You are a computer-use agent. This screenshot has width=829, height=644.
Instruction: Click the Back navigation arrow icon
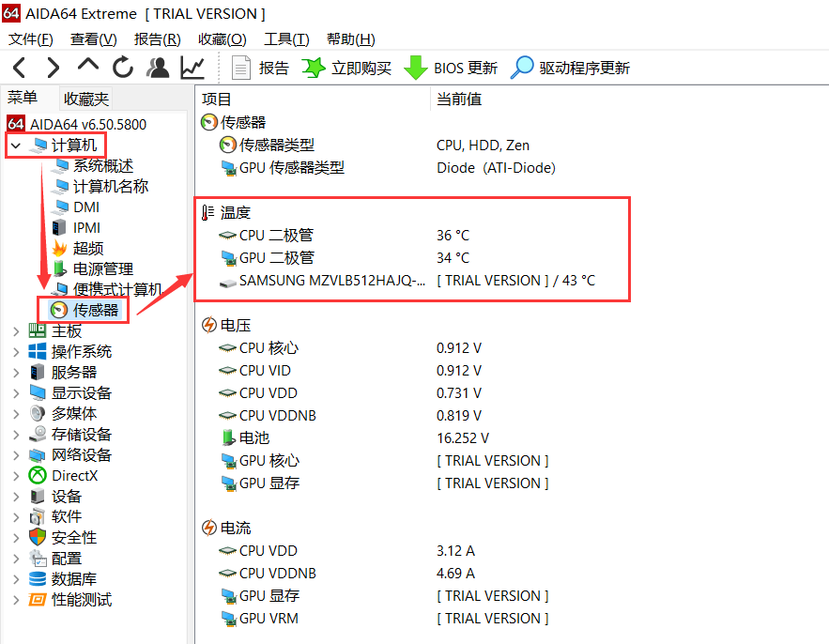click(x=19, y=67)
